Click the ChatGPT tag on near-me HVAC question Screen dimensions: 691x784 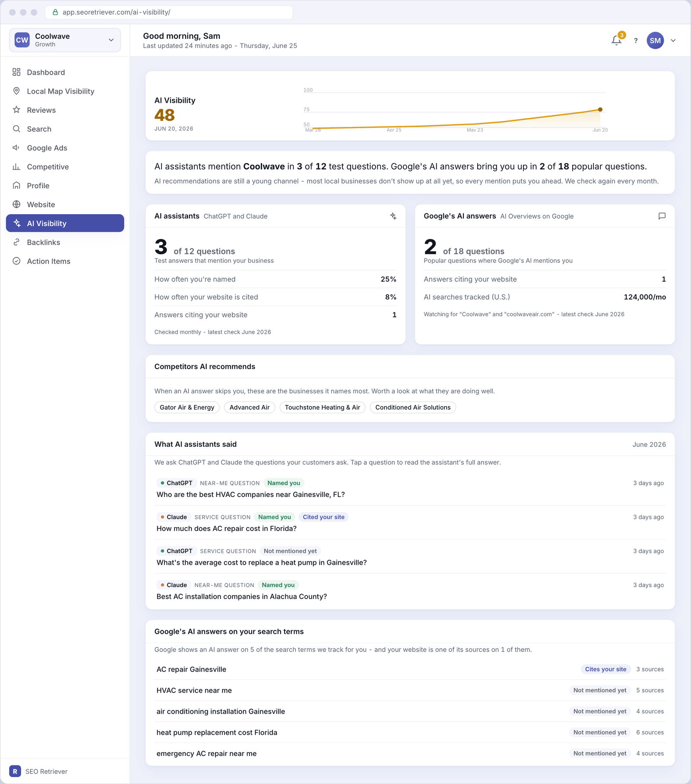(177, 483)
